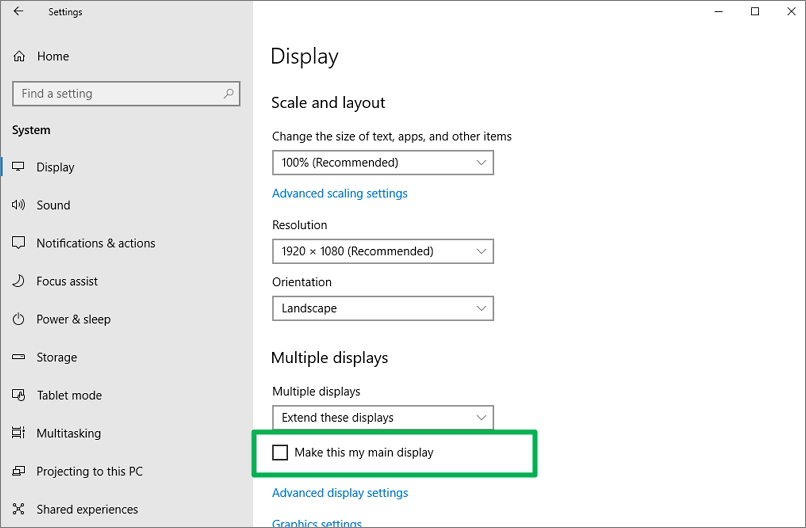This screenshot has width=806, height=528.
Task: Open Advanced scaling settings link
Action: click(x=340, y=193)
